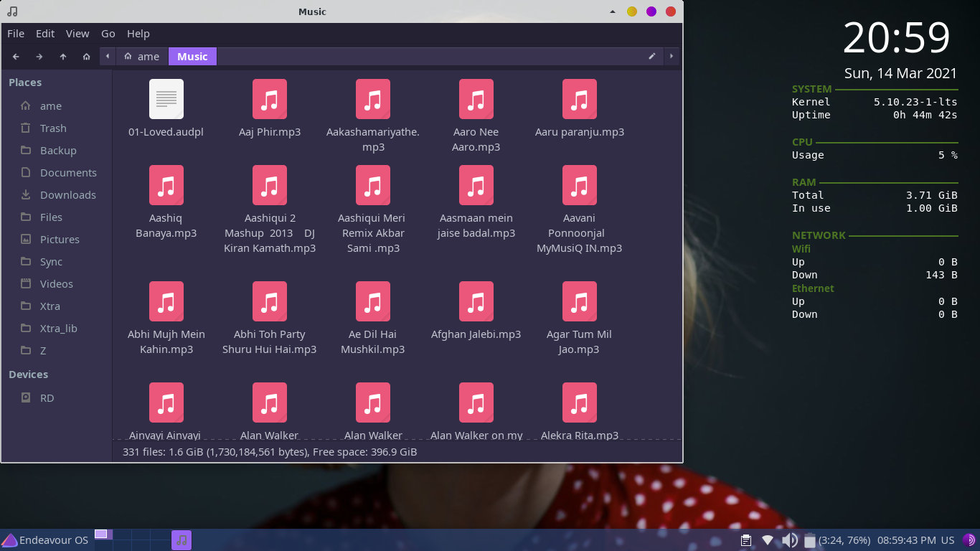Image resolution: width=980 pixels, height=551 pixels.
Task: Click the battery status indicator
Action: (837, 540)
